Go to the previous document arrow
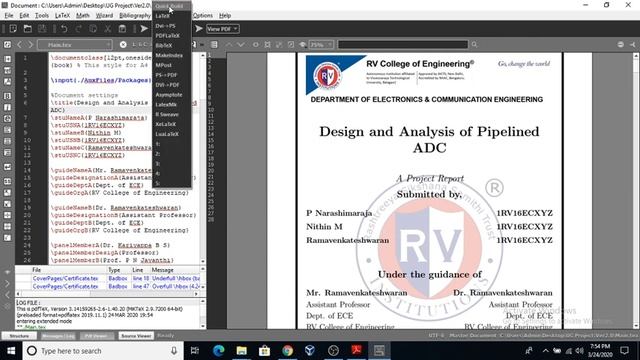This screenshot has width=640, height=360. pos(19,44)
